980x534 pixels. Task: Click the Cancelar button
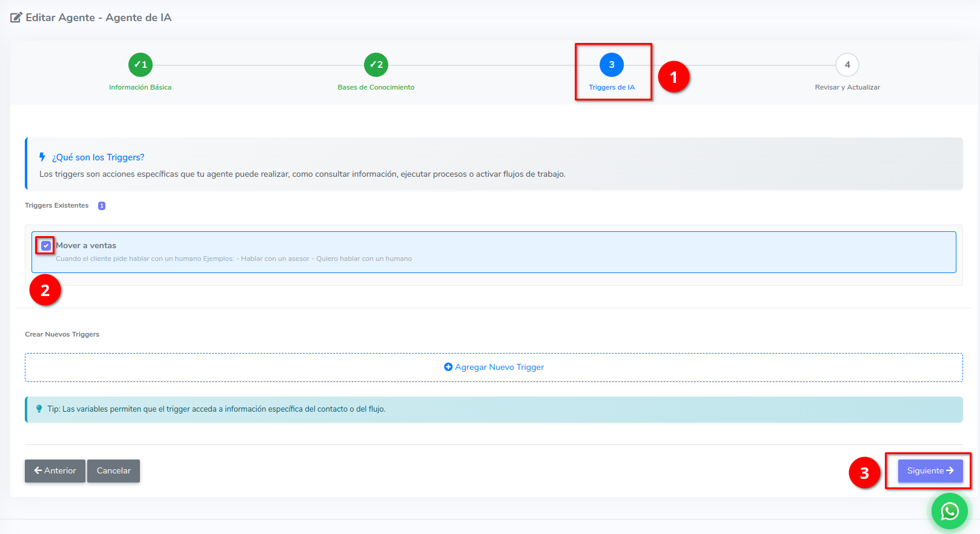[113, 470]
